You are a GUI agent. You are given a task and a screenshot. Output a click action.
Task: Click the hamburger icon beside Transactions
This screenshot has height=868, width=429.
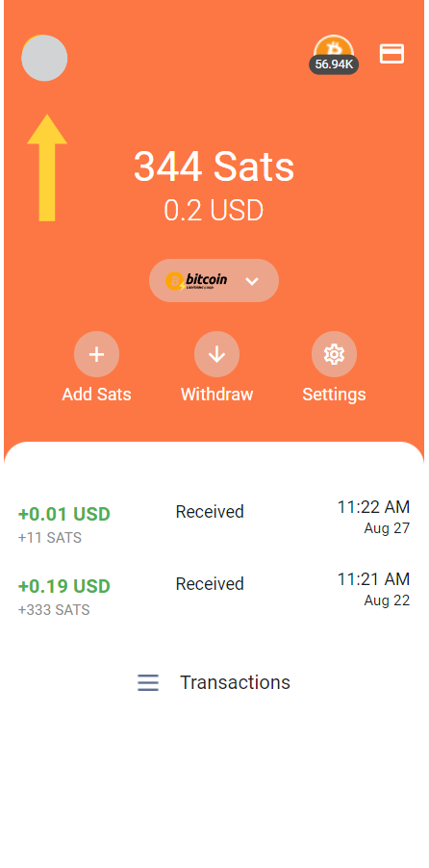pyautogui.click(x=148, y=682)
